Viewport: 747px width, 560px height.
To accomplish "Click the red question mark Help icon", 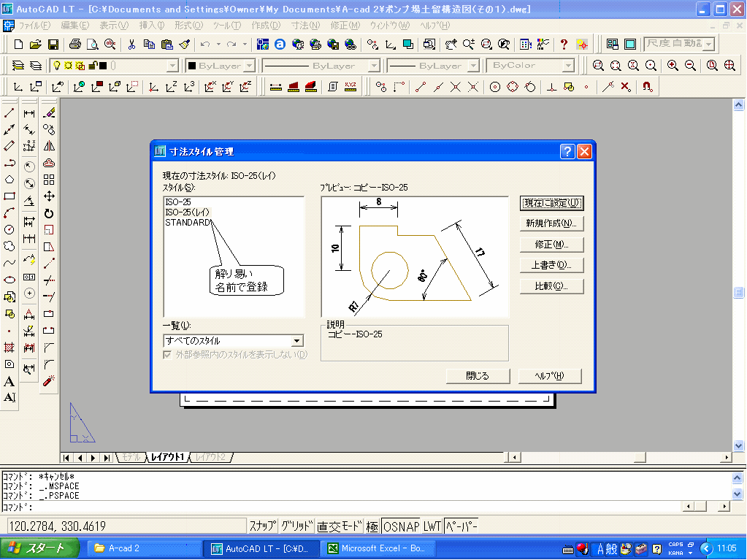I will pos(564,45).
